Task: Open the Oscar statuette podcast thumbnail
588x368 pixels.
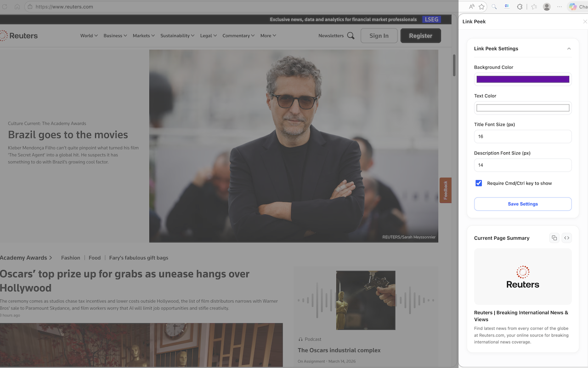Action: [366, 300]
